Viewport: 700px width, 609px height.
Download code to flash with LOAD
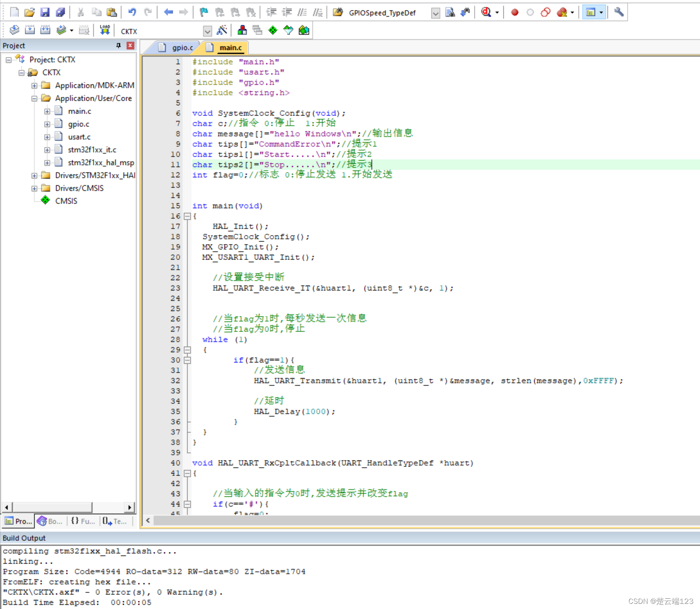click(x=105, y=30)
